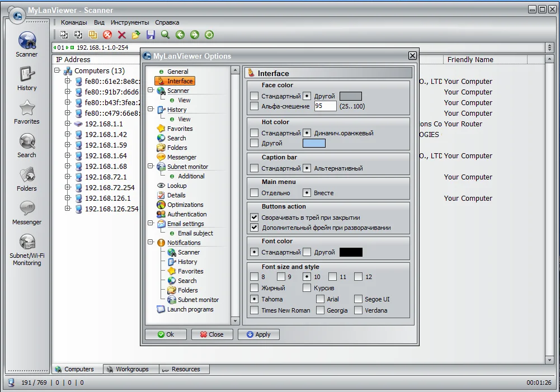Click the main list scrollbar down arrow

(549, 360)
